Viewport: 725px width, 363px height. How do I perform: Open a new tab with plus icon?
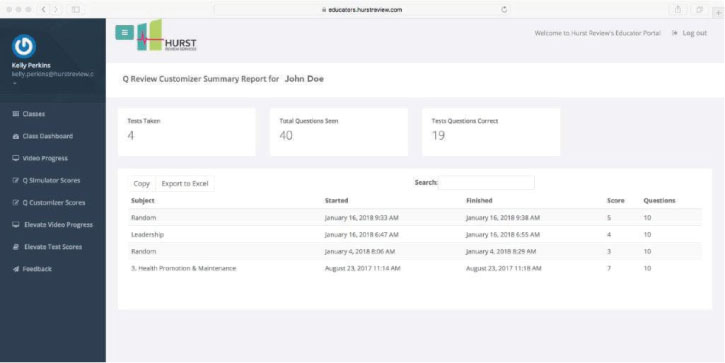[x=719, y=12]
